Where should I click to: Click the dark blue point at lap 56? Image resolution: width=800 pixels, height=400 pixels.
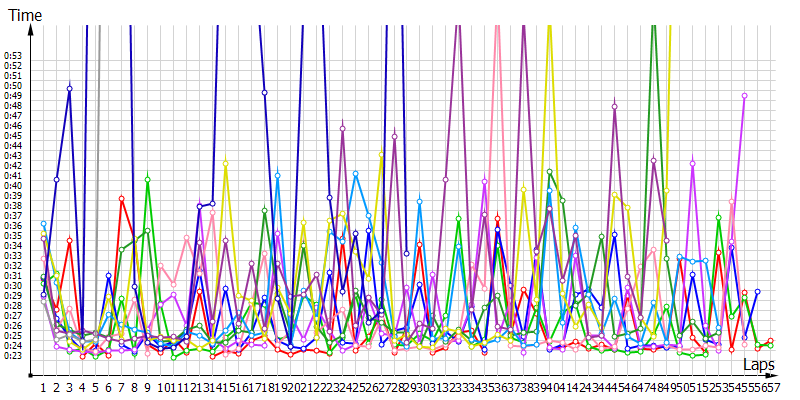pyautogui.click(x=757, y=291)
